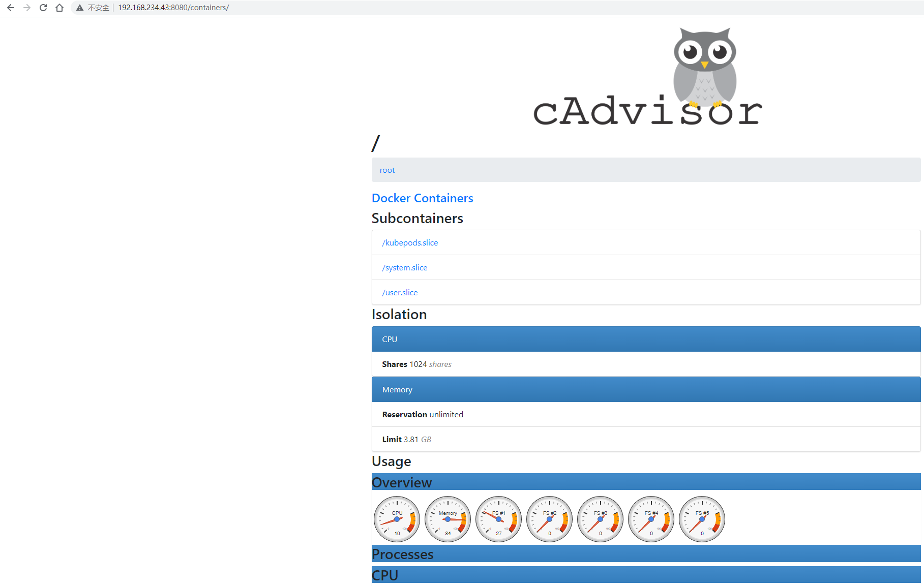Screen dimensions: 924x586
Task: Select the Limit 3.81 GB text
Action: 406,440
